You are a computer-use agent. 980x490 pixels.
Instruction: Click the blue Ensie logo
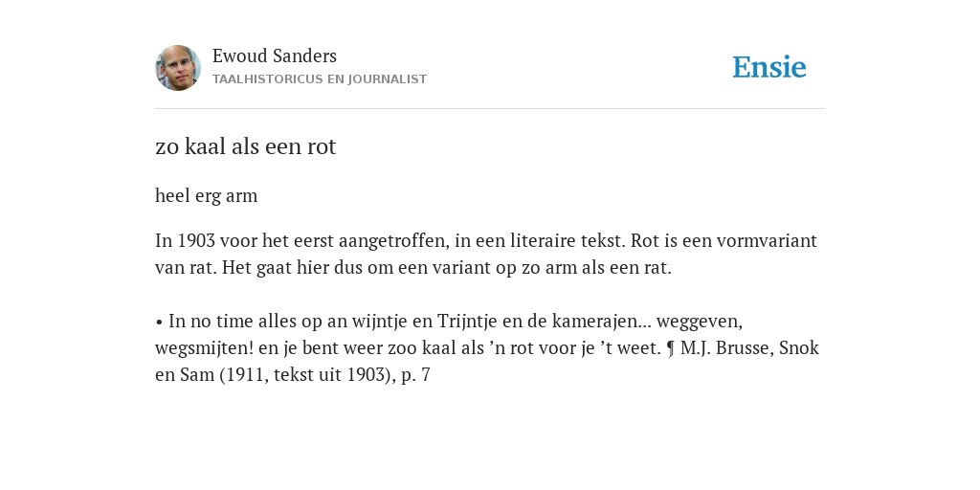[769, 67]
